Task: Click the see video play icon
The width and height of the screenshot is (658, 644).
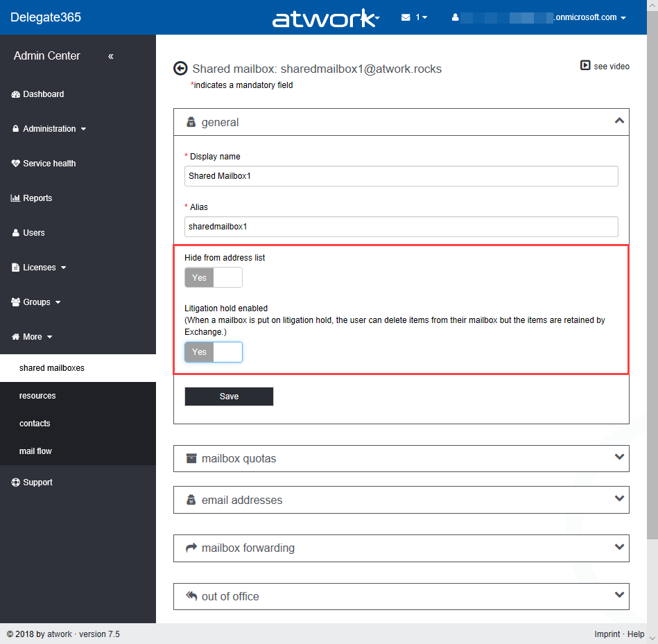Action: (585, 66)
